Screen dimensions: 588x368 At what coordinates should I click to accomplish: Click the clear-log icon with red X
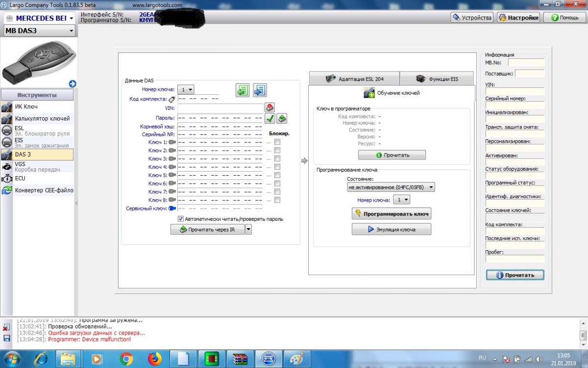click(7, 327)
